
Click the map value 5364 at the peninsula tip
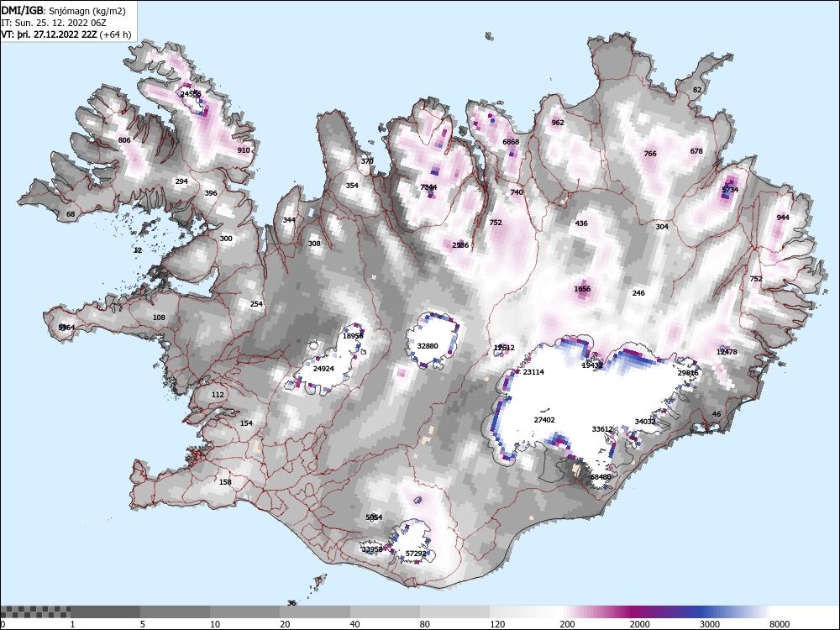[67, 328]
